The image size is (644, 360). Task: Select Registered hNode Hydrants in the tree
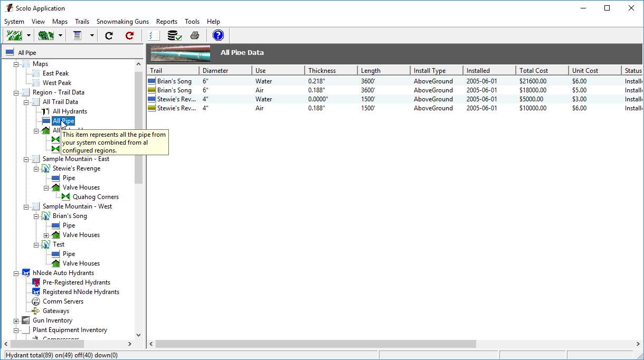[x=81, y=292]
